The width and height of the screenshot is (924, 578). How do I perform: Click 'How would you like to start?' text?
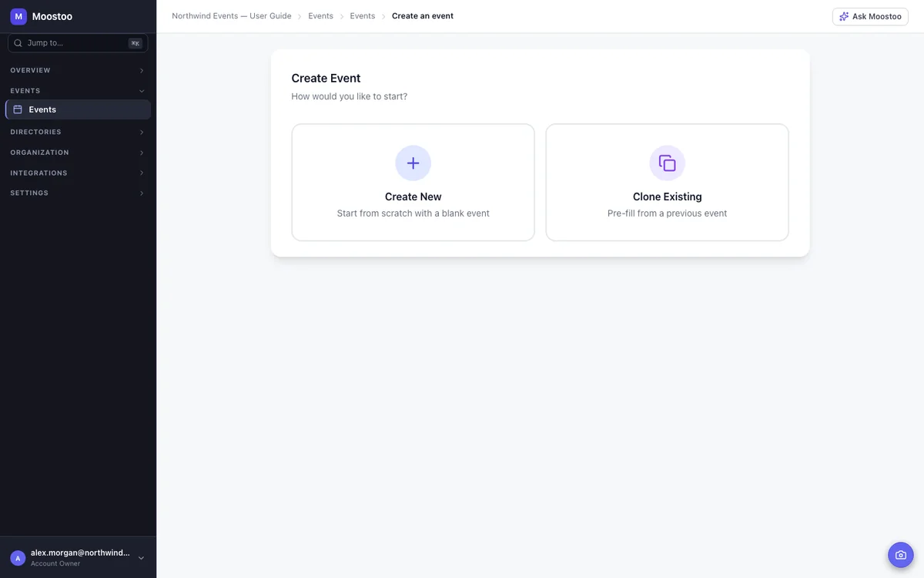pos(350,96)
